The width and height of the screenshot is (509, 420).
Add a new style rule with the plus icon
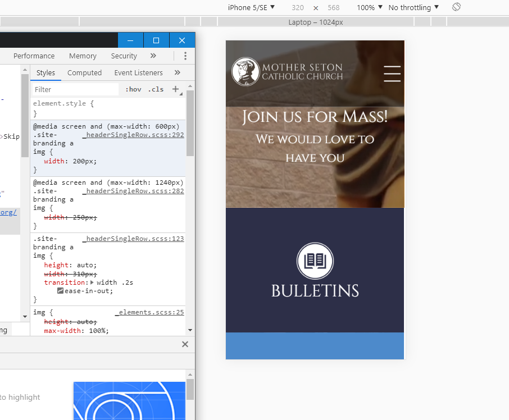tap(176, 89)
